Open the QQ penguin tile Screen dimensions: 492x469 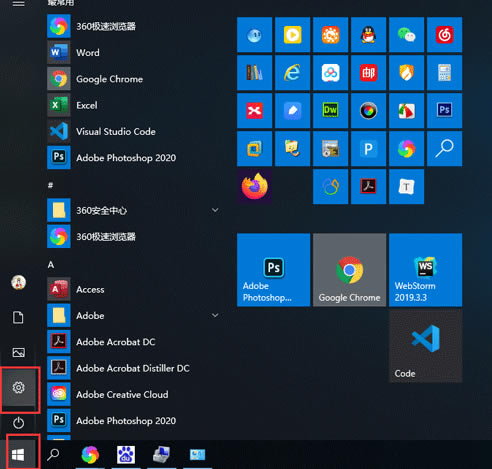(368, 35)
